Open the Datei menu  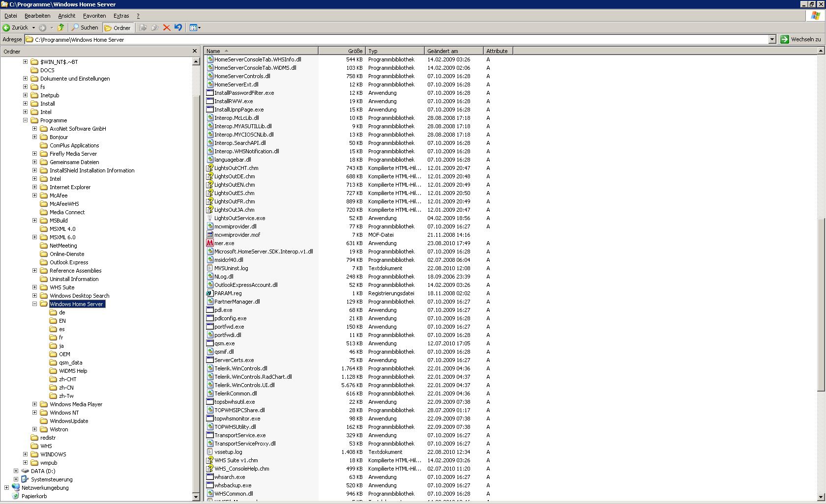10,16
